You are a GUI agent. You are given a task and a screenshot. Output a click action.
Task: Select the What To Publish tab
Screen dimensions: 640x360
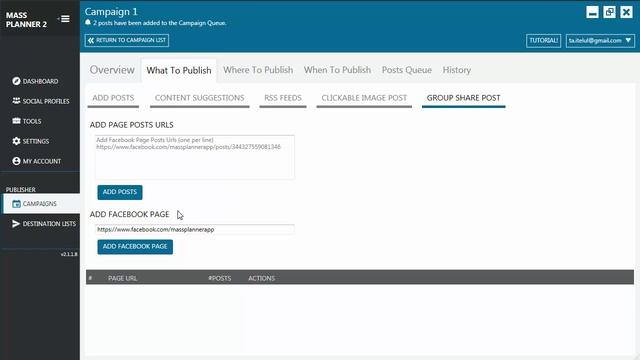coord(179,70)
